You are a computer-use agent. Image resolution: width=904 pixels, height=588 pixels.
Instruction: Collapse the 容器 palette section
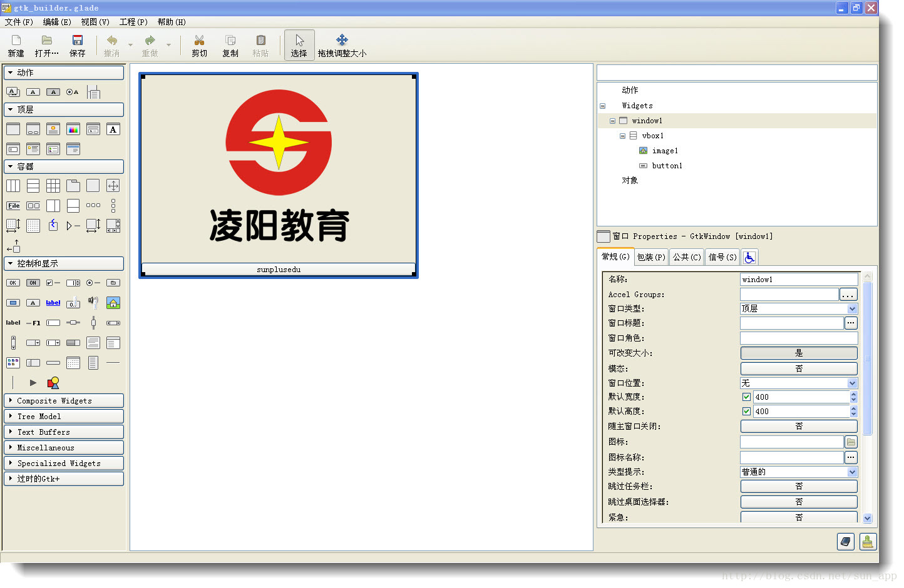point(64,166)
